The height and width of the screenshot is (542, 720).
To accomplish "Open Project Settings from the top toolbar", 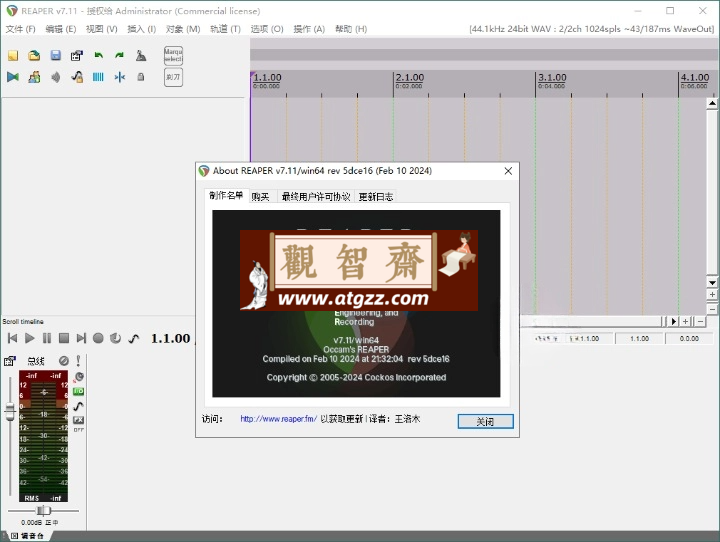I will pyautogui.click(x=77, y=56).
